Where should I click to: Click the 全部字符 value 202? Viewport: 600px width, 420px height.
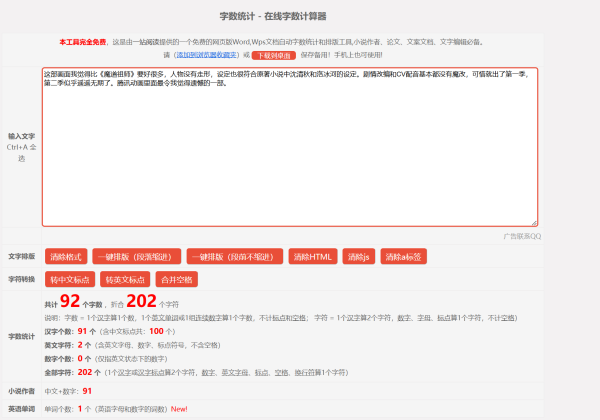click(x=85, y=372)
